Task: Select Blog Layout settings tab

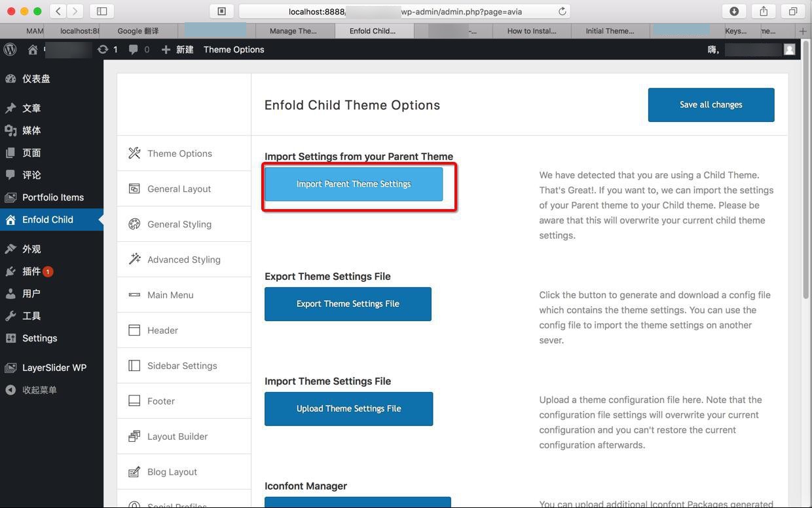Action: point(184,472)
